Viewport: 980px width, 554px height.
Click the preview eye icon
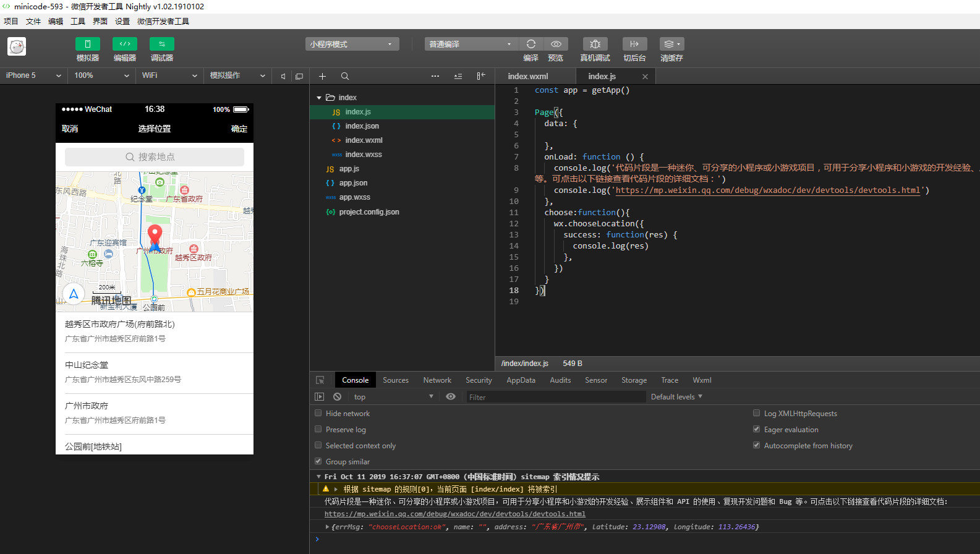(556, 44)
